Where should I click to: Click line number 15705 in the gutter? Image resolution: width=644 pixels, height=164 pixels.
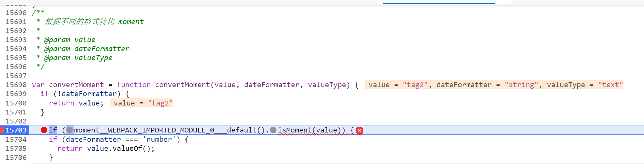(16, 148)
